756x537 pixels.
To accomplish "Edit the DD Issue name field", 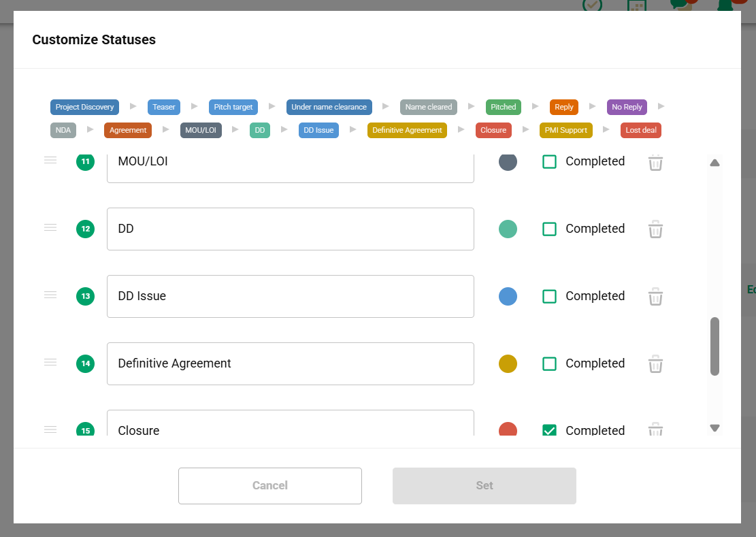I will [290, 296].
